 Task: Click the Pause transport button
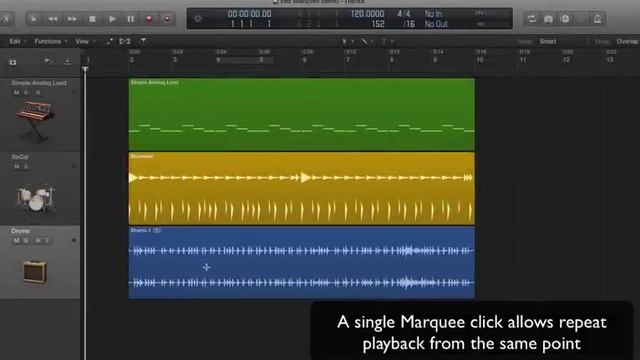pos(131,19)
